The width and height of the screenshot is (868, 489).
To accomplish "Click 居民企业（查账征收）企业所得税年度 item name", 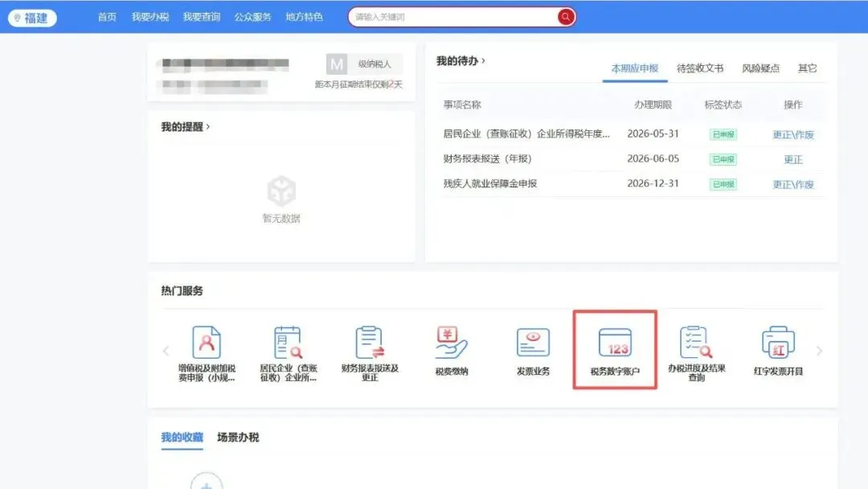I will [x=526, y=134].
